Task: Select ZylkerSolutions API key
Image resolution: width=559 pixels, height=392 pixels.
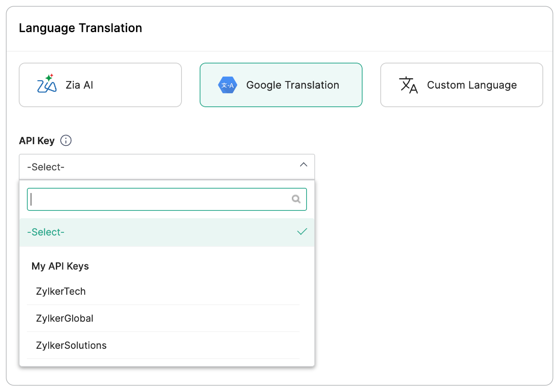Action: point(163,345)
